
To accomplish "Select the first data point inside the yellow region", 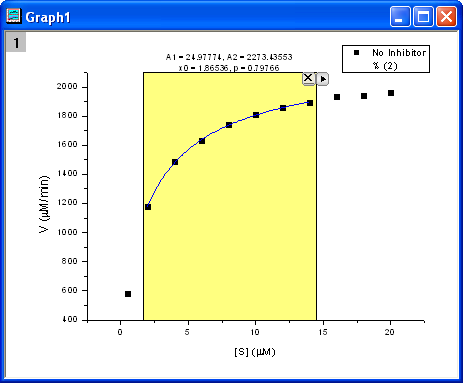I will pyautogui.click(x=148, y=207).
